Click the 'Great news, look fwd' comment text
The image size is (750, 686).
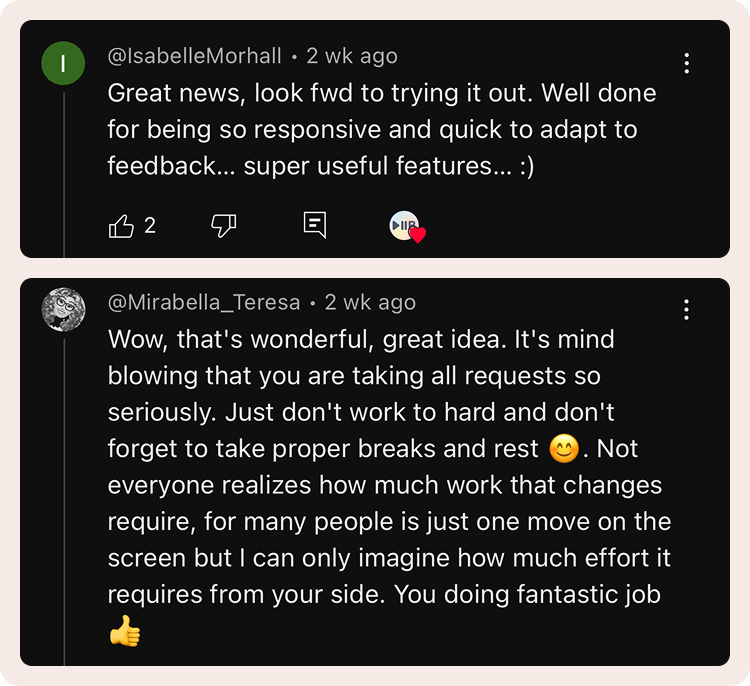click(382, 130)
